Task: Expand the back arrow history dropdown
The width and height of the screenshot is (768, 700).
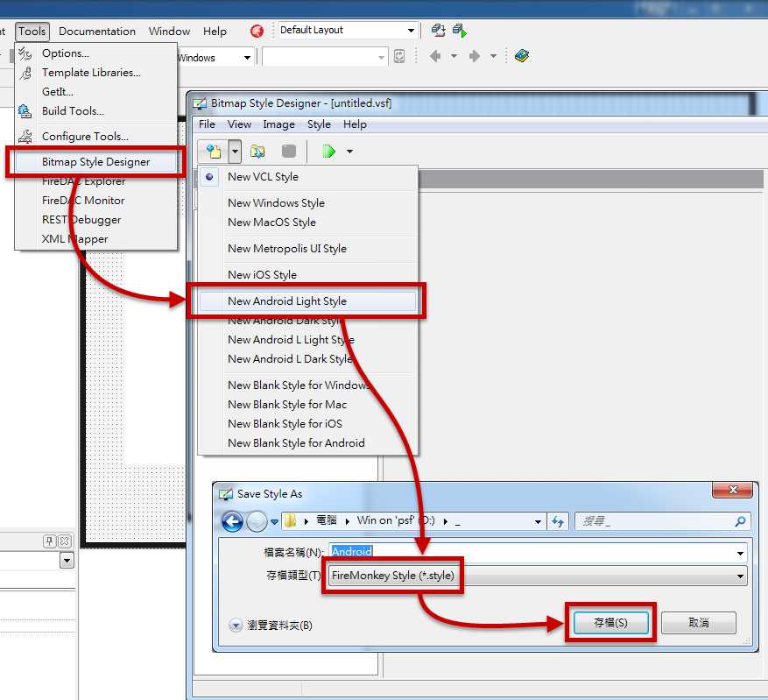Action: [x=454, y=56]
